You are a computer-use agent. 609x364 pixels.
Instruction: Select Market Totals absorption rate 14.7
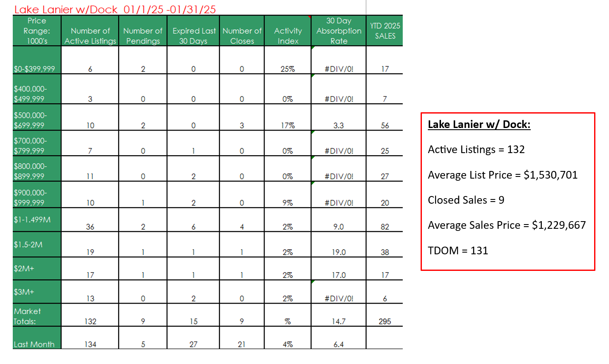point(339,321)
